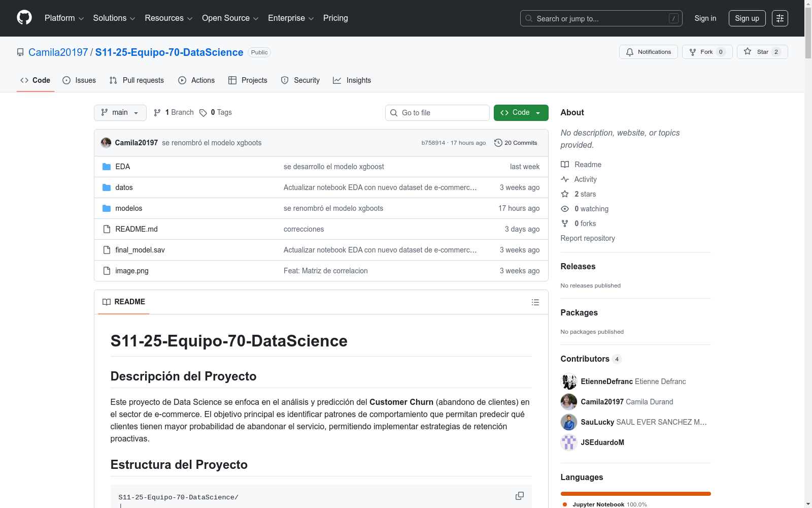Click the final_model.sav file icon
Image resolution: width=812 pixels, height=508 pixels.
click(x=107, y=250)
